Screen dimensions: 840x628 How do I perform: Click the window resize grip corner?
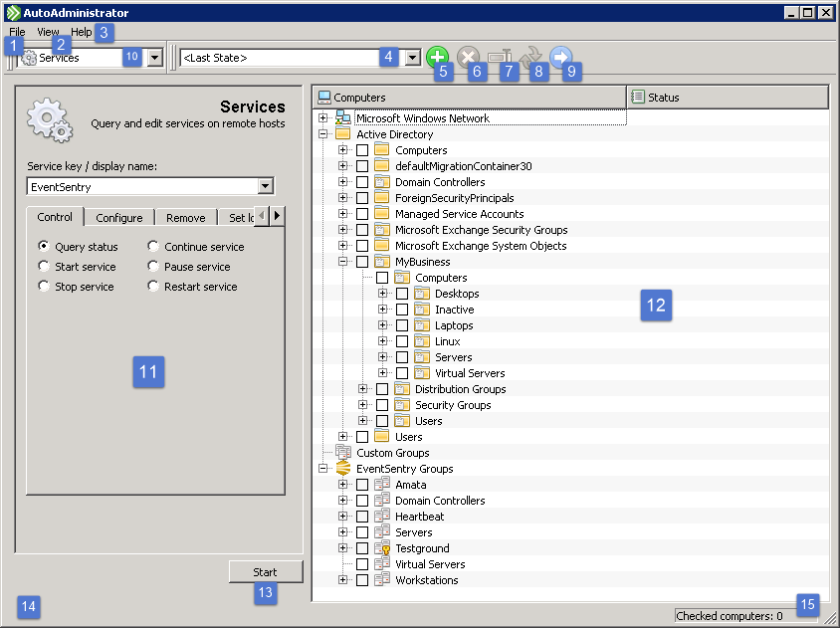click(x=830, y=619)
